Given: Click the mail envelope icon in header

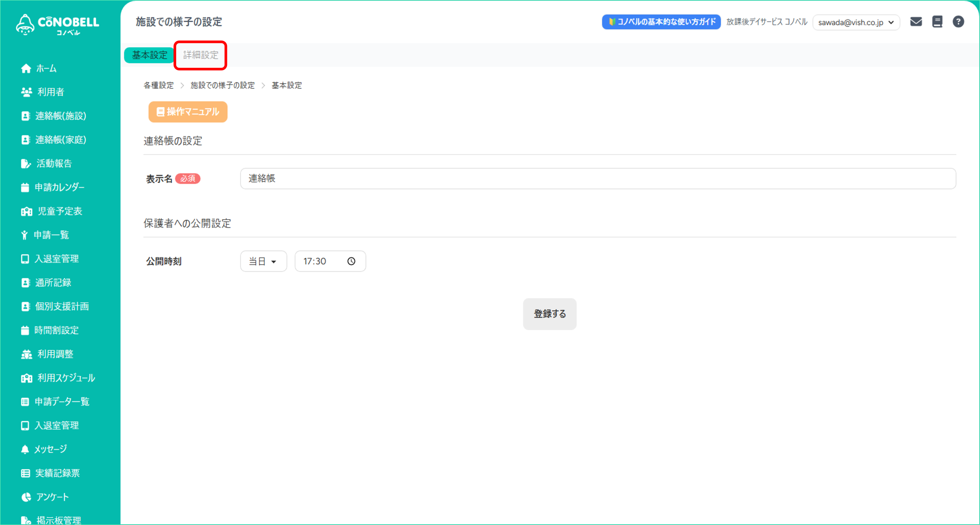Looking at the screenshot, I should (x=916, y=22).
